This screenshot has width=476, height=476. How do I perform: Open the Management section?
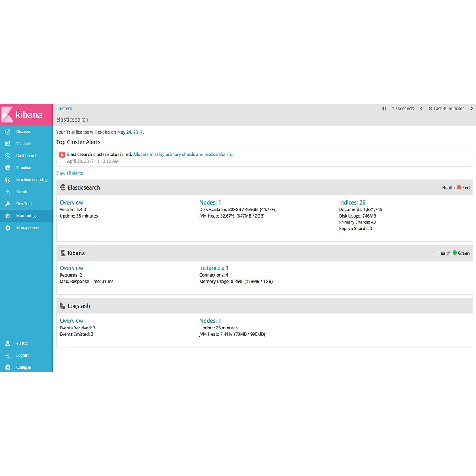pos(28,228)
